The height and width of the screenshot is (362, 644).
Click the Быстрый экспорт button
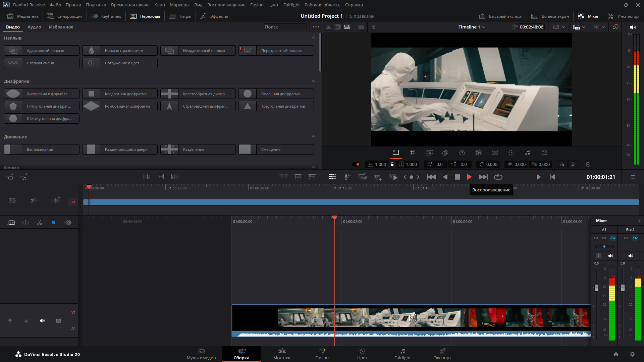tap(501, 16)
